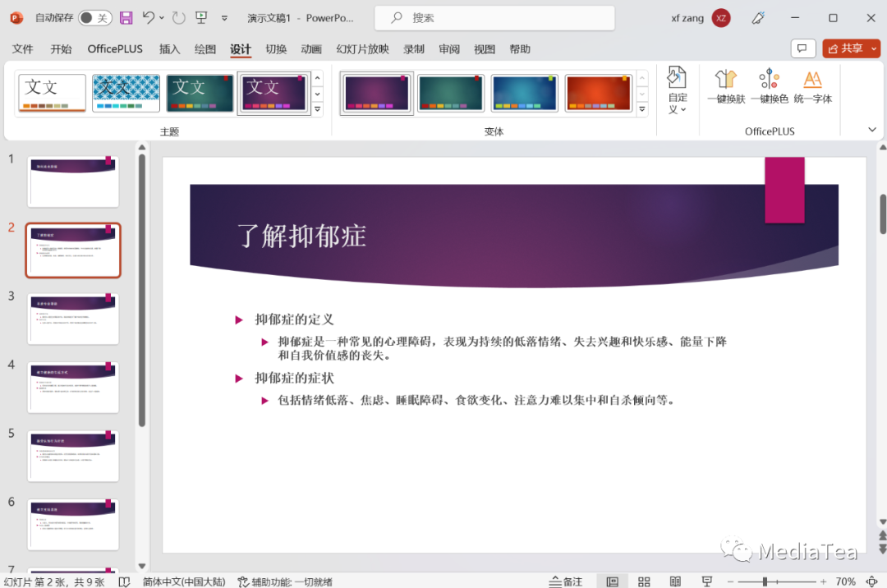Click the 了解抑郁症 slide title
This screenshot has height=588, width=887.
tap(301, 236)
